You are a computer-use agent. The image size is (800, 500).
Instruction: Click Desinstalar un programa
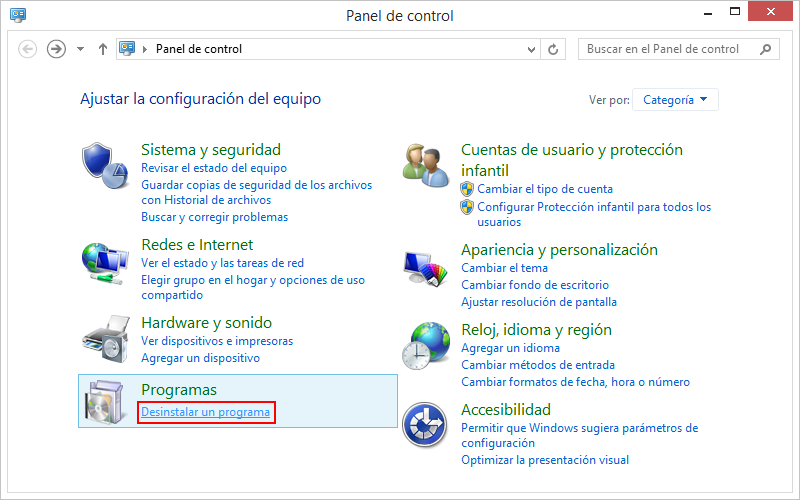point(206,412)
